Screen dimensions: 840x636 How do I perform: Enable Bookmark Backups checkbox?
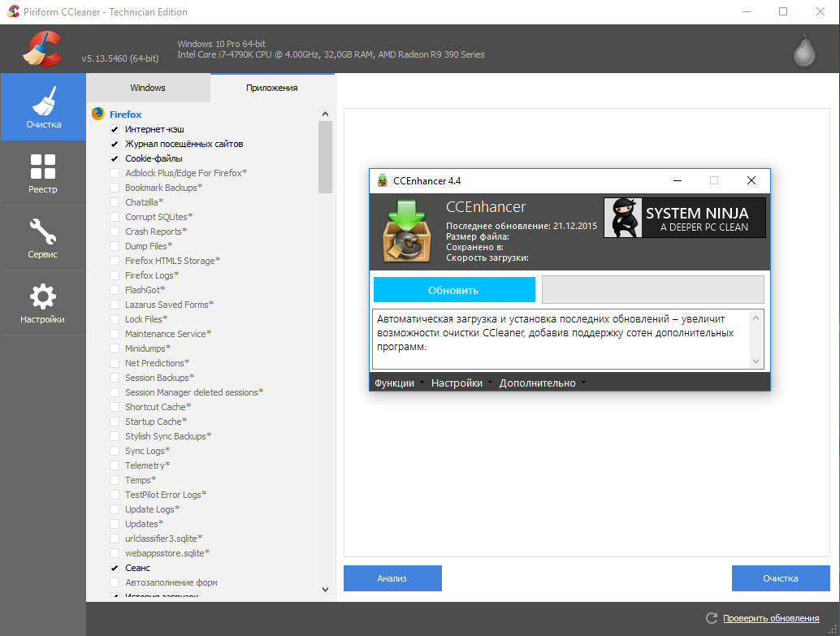pyautogui.click(x=115, y=188)
